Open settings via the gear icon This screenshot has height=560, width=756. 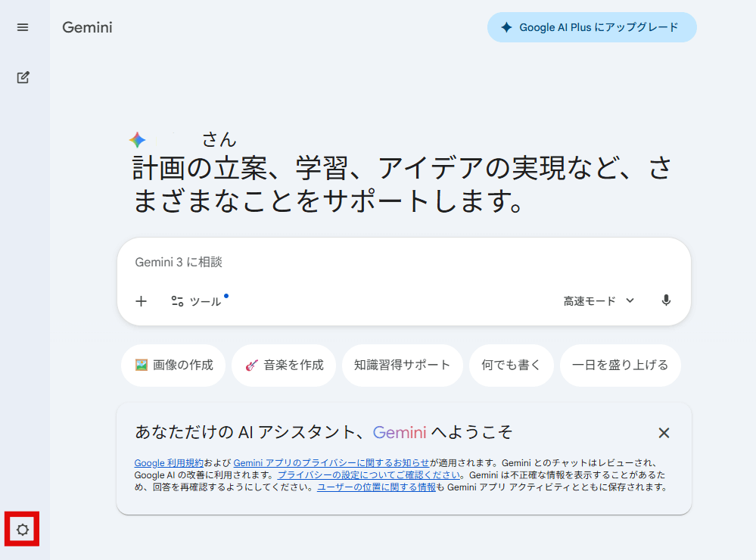(x=22, y=530)
